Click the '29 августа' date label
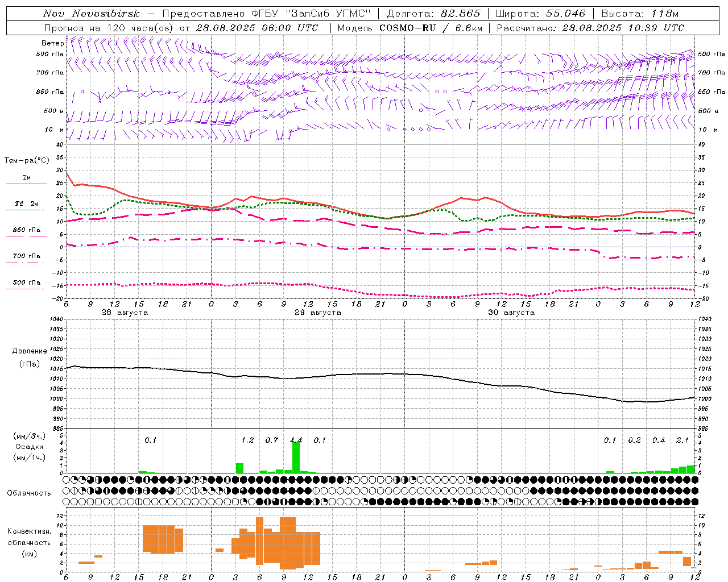Image resolution: width=728 pixels, height=582 pixels. tap(318, 313)
